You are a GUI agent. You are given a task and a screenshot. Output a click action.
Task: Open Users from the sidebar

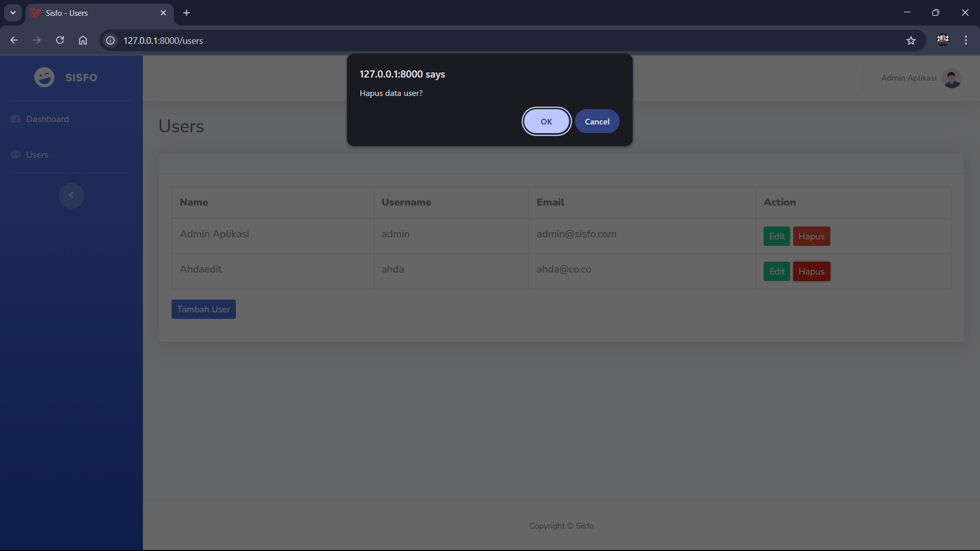click(x=37, y=155)
